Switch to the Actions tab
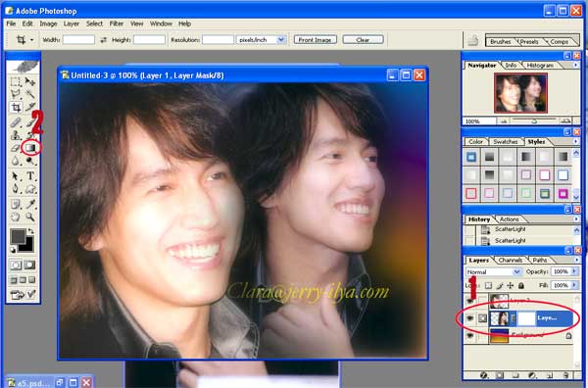Image resolution: width=588 pixels, height=388 pixels. 510,218
